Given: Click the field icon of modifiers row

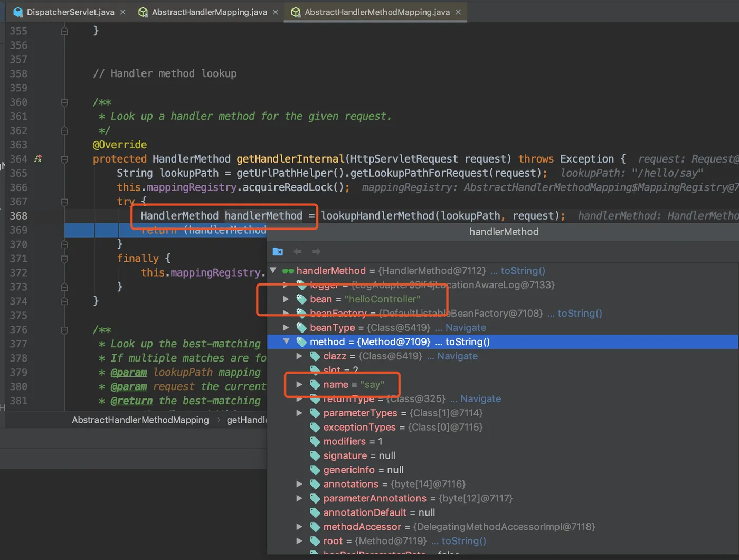Looking at the screenshot, I should (315, 441).
